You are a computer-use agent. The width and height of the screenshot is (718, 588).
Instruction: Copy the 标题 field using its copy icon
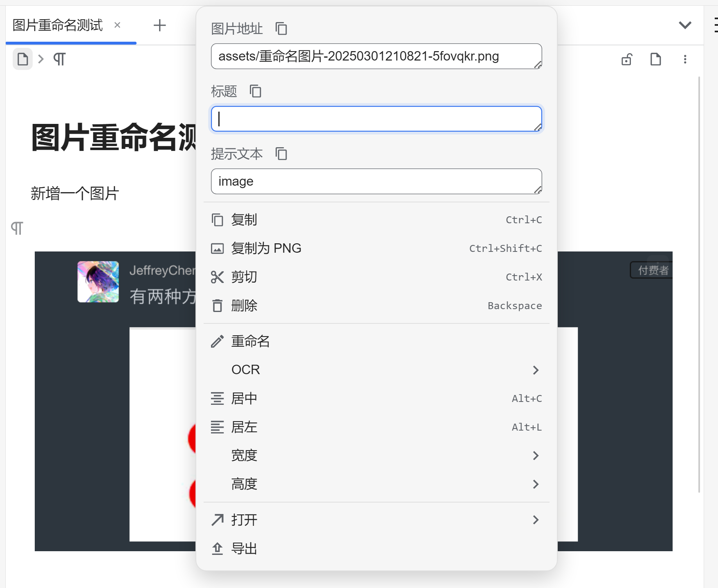(255, 91)
